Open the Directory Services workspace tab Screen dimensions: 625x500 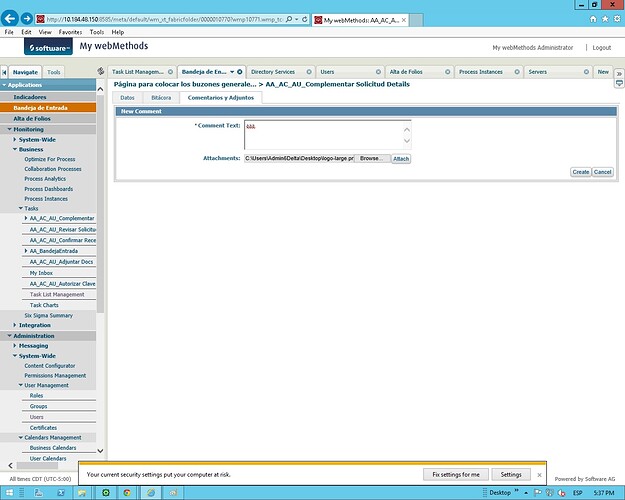click(x=273, y=72)
